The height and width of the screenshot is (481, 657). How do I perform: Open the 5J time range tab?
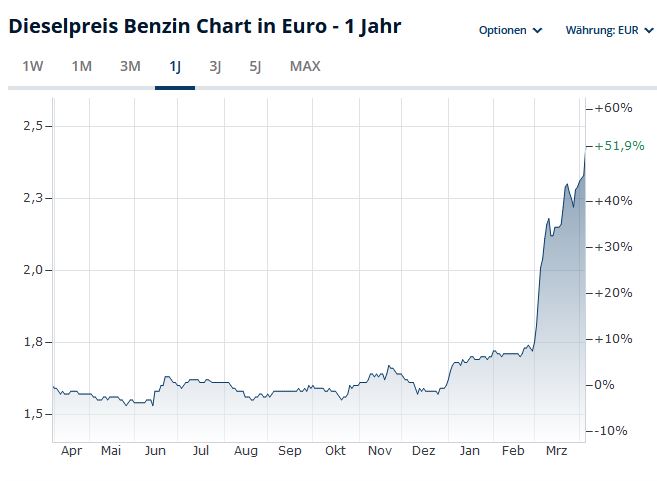click(255, 67)
